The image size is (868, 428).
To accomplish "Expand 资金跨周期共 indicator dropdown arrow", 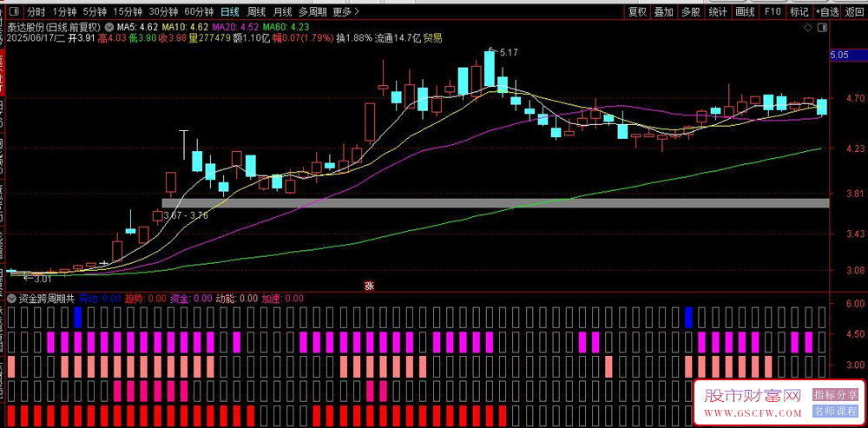I will click(x=13, y=299).
